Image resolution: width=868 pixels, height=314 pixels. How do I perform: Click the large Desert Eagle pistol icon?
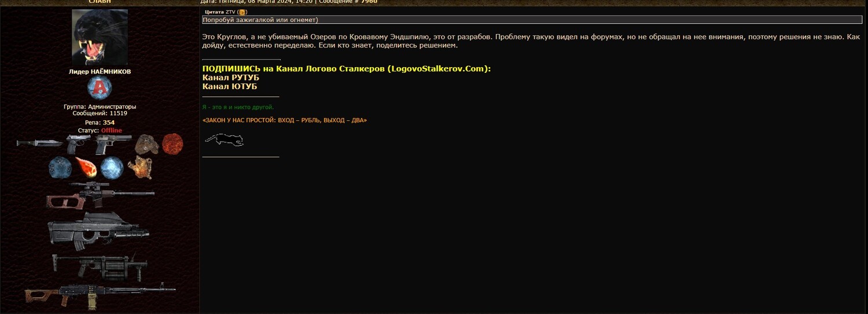108,145
